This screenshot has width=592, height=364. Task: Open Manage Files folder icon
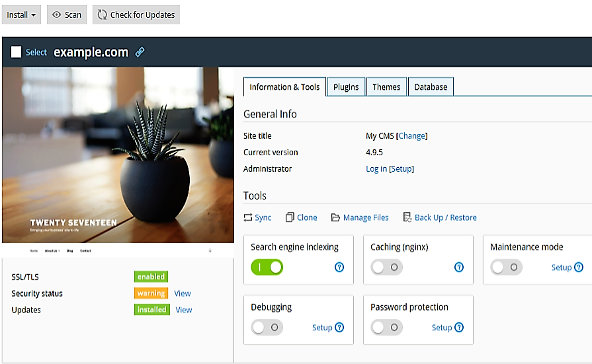(335, 217)
